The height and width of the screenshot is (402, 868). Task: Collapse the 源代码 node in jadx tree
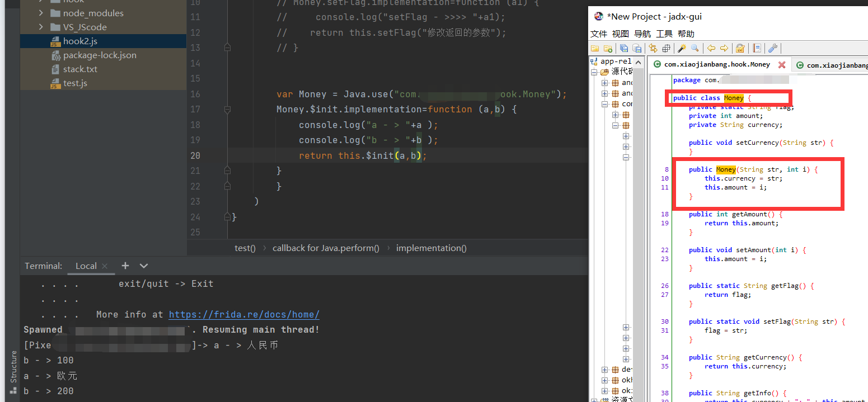[x=594, y=72]
